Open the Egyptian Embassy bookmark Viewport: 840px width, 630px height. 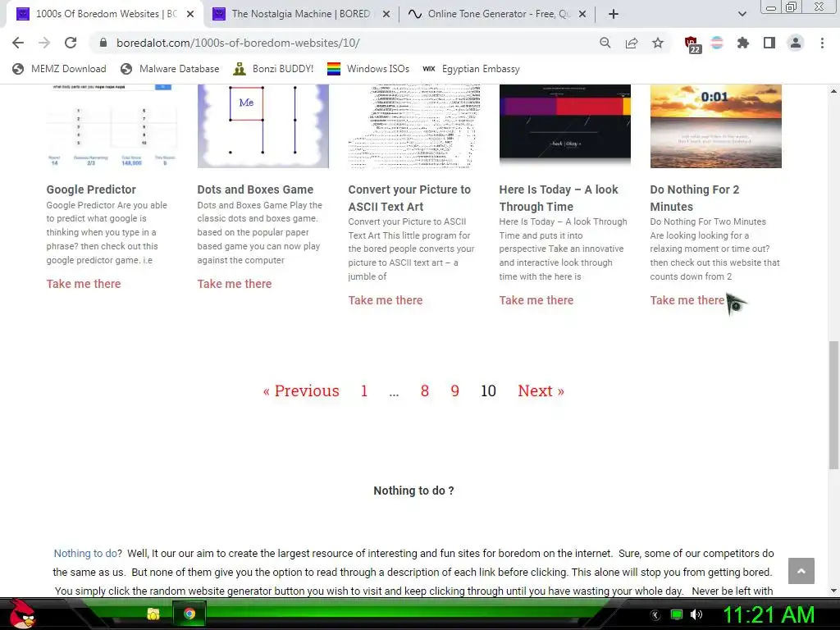pos(471,69)
